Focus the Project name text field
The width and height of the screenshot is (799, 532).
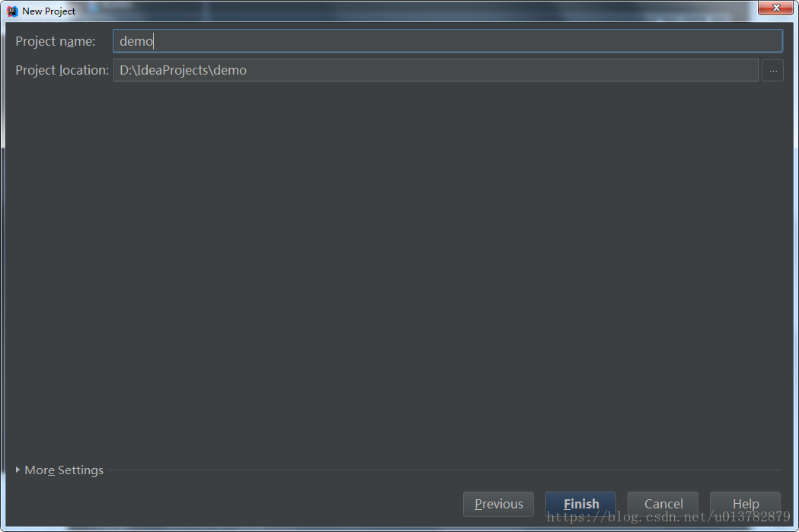[x=447, y=41]
